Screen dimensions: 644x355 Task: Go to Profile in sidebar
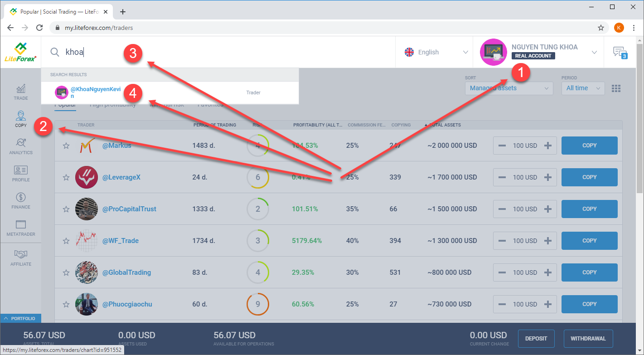coord(20,173)
